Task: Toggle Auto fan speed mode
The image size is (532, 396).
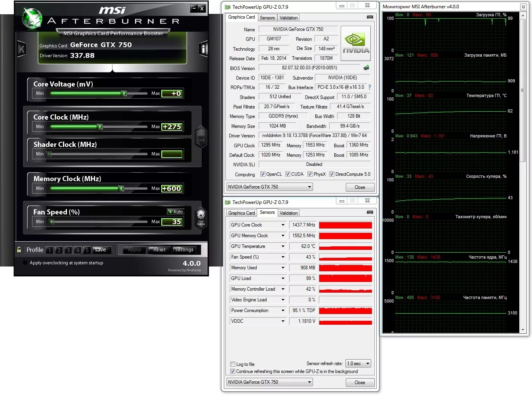Action: pyautogui.click(x=175, y=212)
